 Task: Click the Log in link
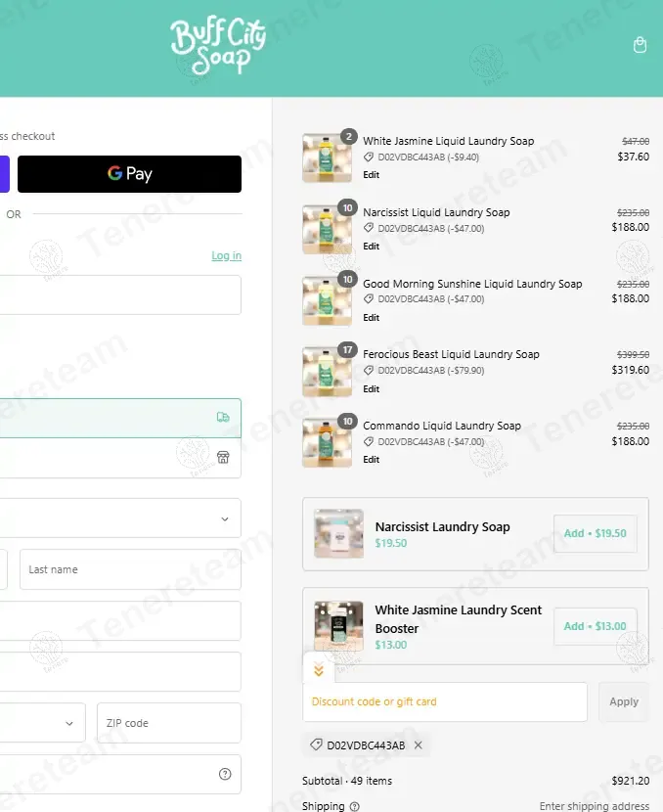[226, 255]
